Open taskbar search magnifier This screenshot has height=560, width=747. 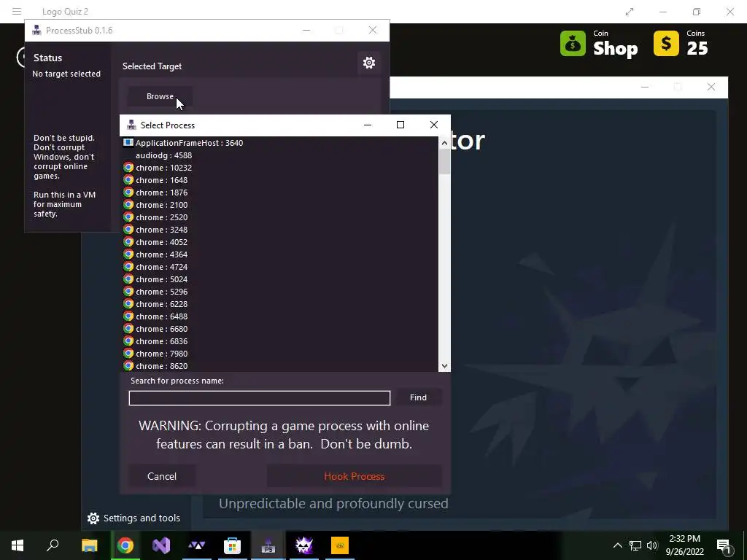(53, 545)
